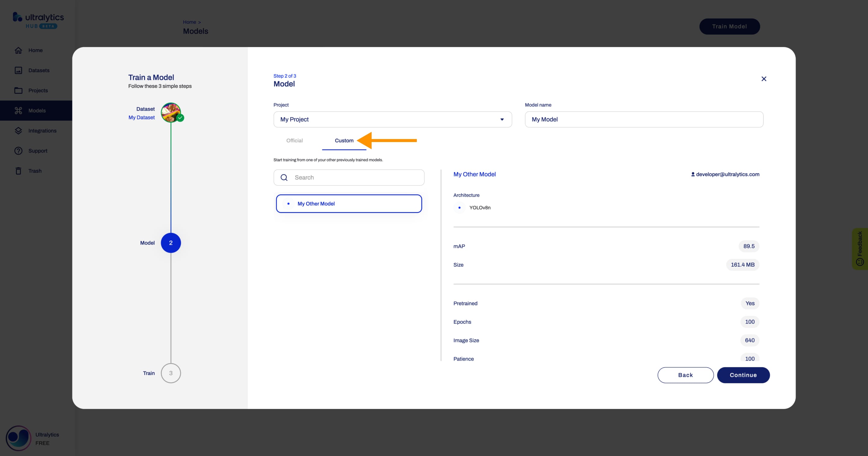The width and height of the screenshot is (868, 456).
Task: Click the Continue button to proceed
Action: point(743,375)
